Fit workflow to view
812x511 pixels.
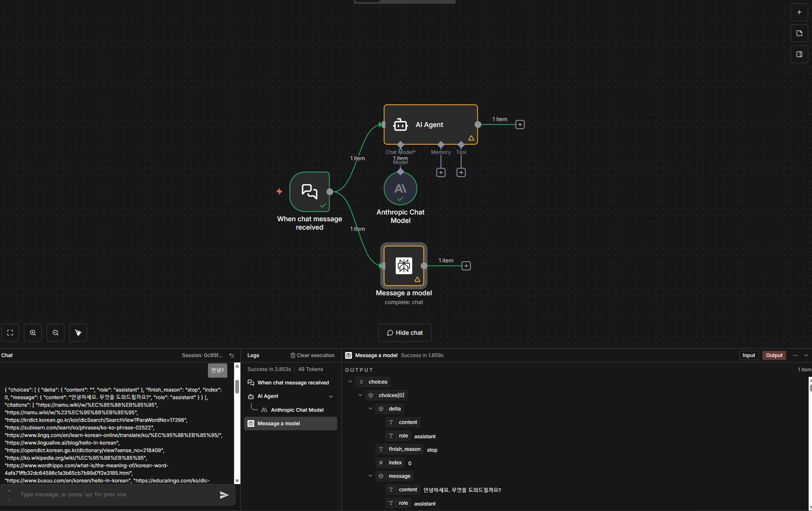10,333
